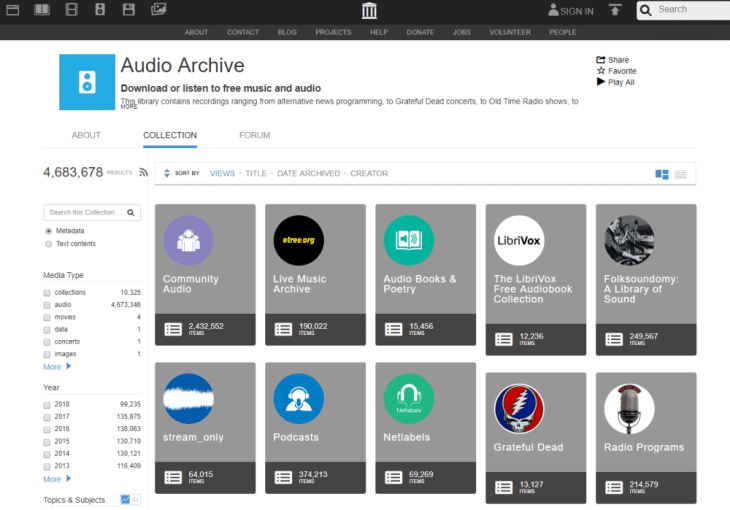The height and width of the screenshot is (510, 730).
Task: Open the Audio speaker icon in top bar
Action: pyautogui.click(x=100, y=9)
